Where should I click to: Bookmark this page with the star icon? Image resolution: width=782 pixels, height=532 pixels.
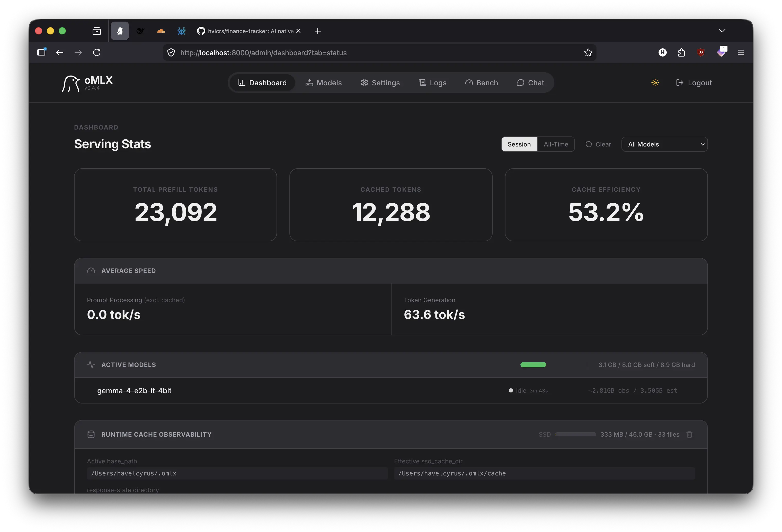click(588, 52)
